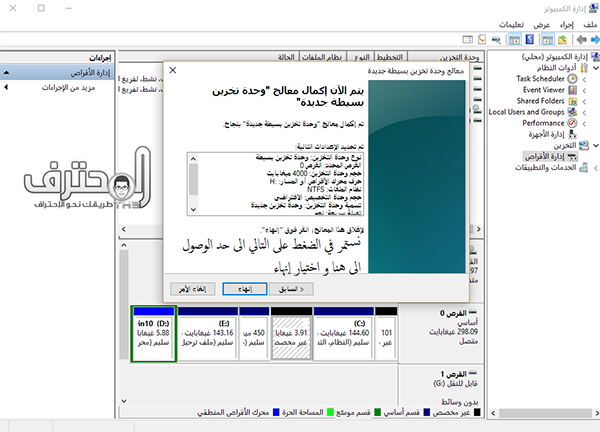Screen dimensions: 600x432
Task: Expand the الخدمات والتطبيقات (Services and Applications) node
Action: coord(596,168)
